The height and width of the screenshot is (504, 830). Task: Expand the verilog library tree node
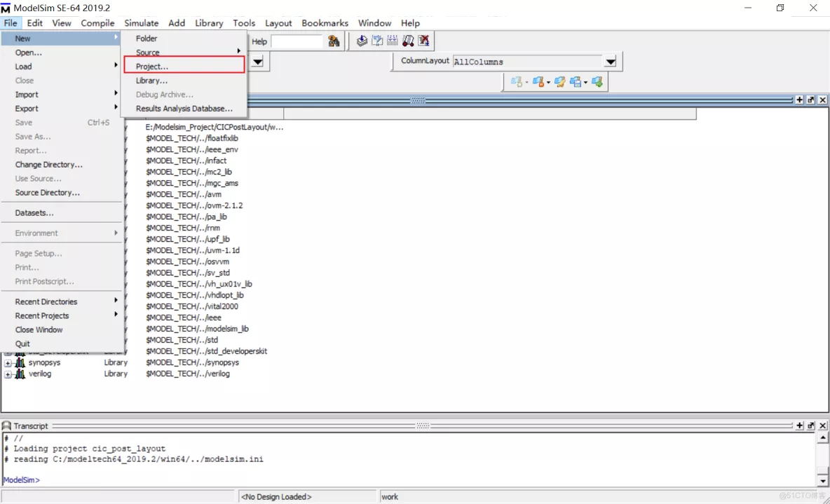coord(8,374)
